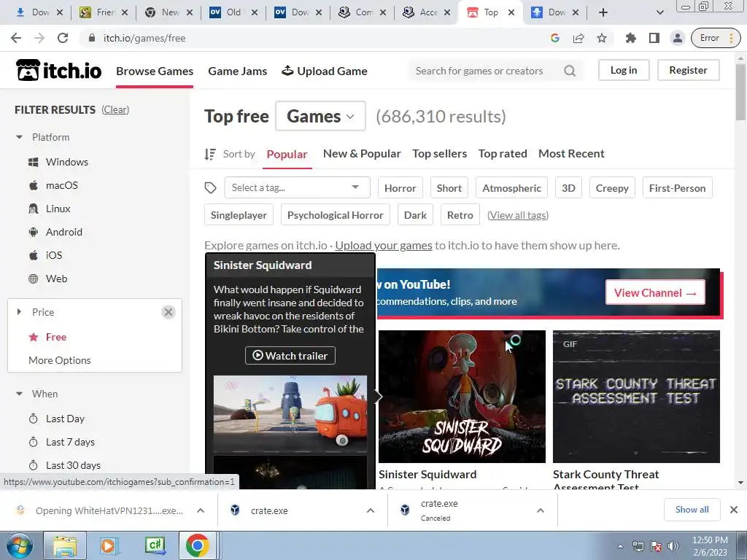Filter by Last 7 days
This screenshot has width=747, height=560.
(61, 442)
